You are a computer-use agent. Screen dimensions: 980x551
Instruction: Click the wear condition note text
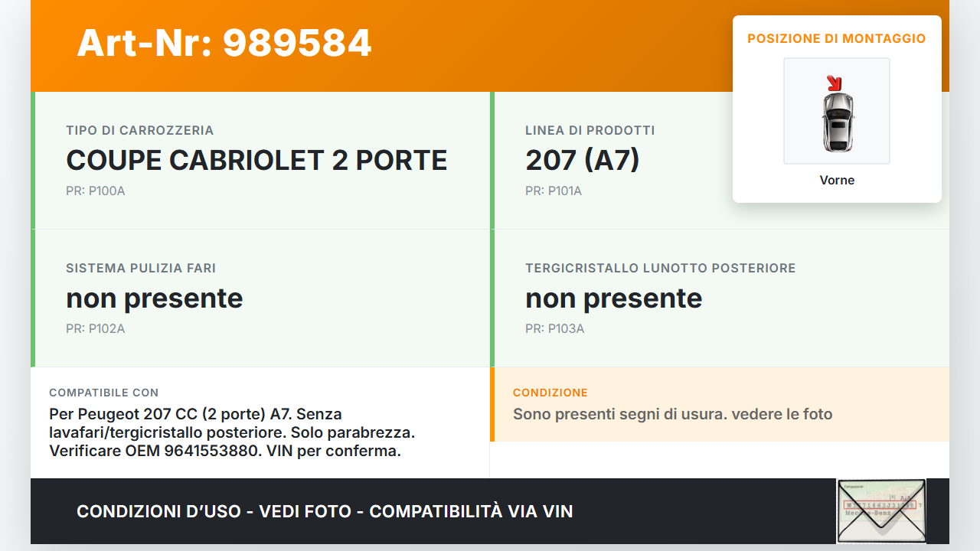[672, 415]
